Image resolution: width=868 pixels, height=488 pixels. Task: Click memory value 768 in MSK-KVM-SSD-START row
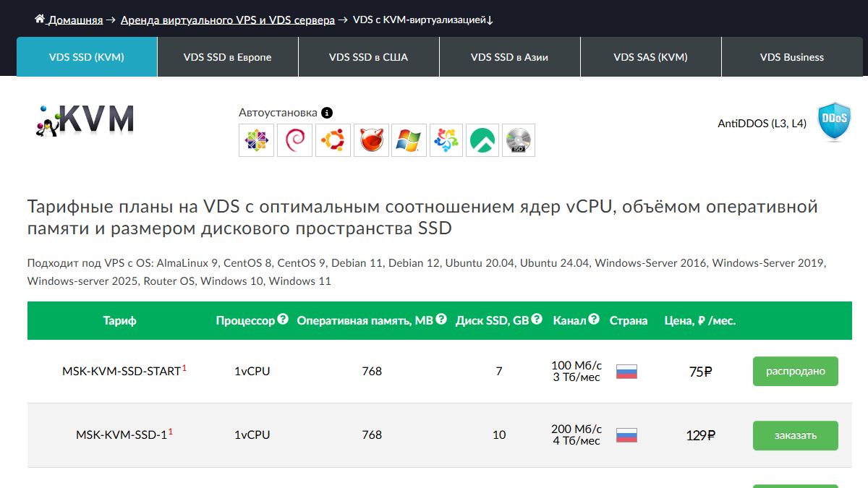click(372, 372)
